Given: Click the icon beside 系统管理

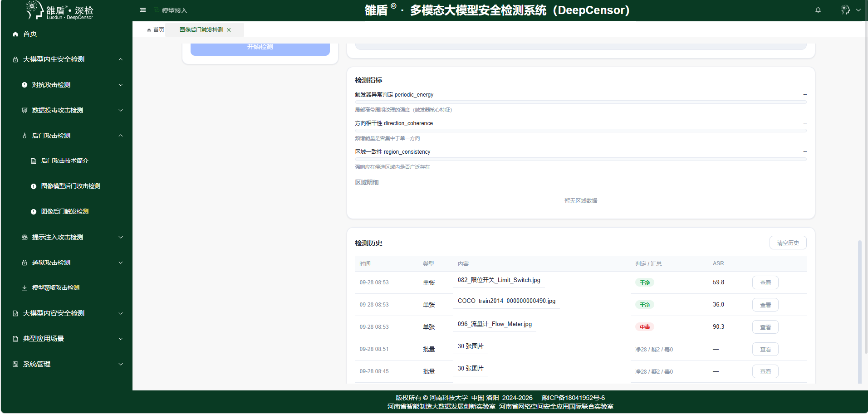Looking at the screenshot, I should 15,364.
